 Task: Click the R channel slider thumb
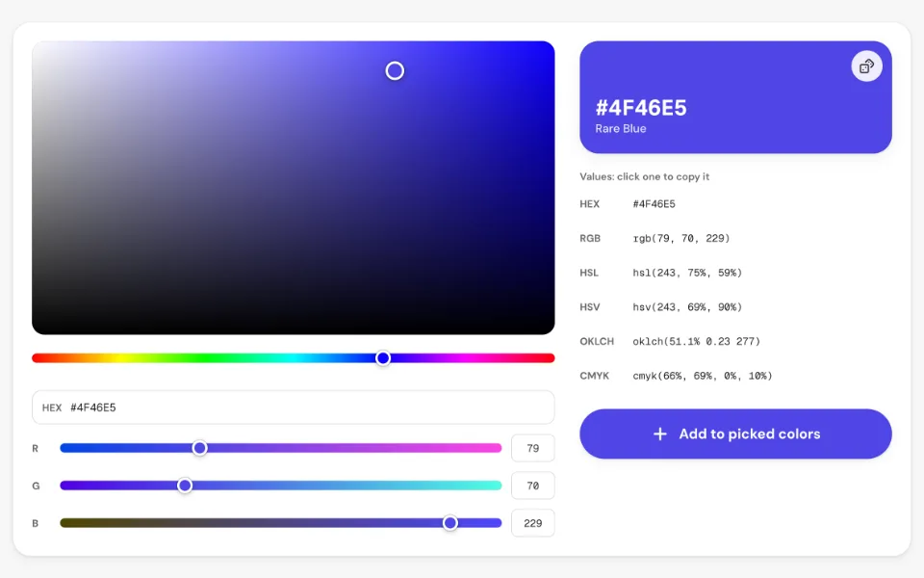click(x=200, y=448)
